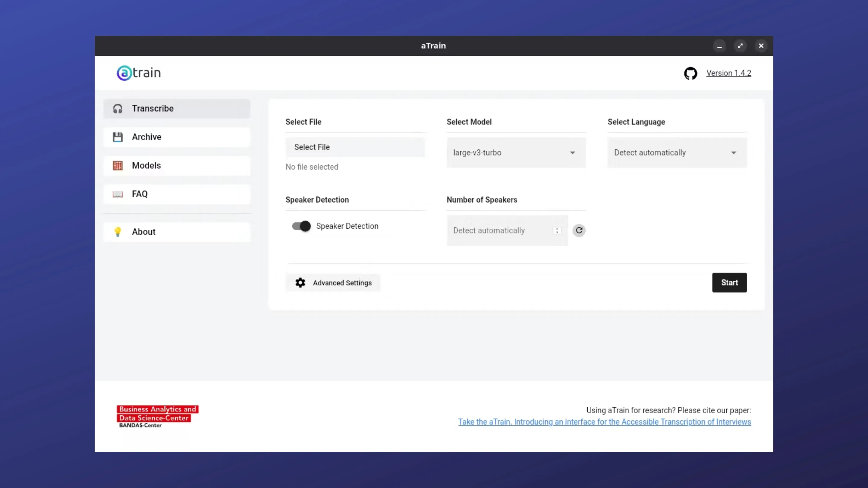
Task: Expand the Select Language dropdown arrow
Action: (734, 153)
